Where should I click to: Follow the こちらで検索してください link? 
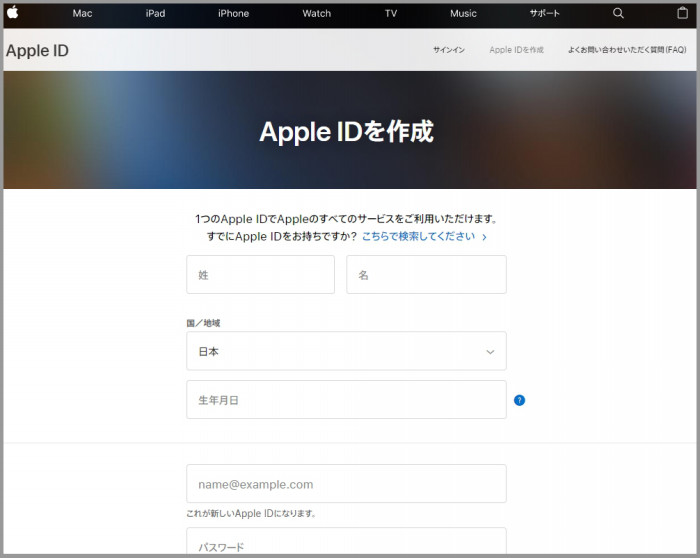(x=424, y=237)
